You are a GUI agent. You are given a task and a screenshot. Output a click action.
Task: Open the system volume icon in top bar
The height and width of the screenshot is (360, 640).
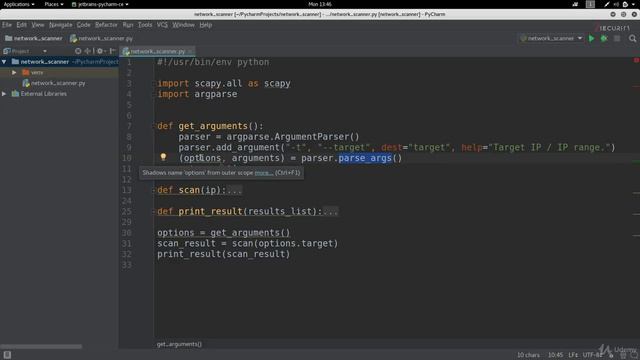pyautogui.click(x=616, y=4)
